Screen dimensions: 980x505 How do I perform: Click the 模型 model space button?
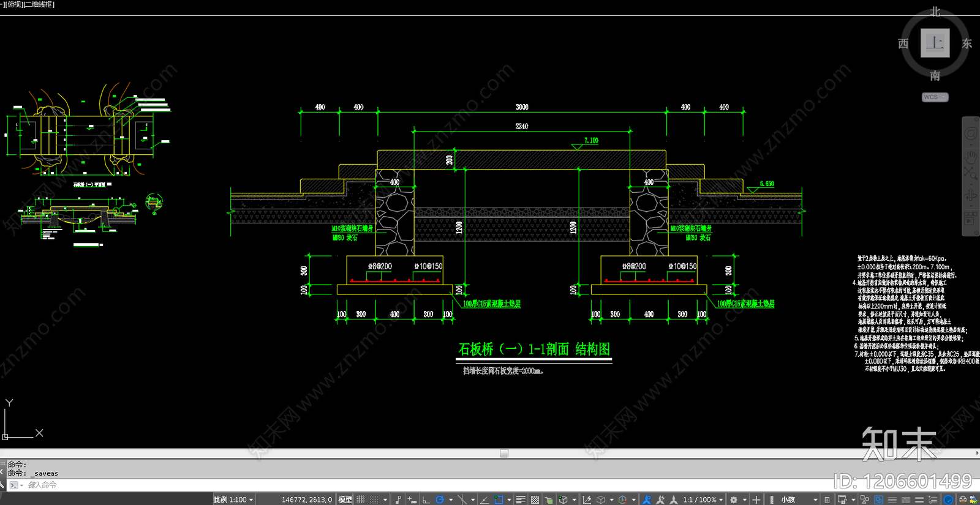[345, 499]
